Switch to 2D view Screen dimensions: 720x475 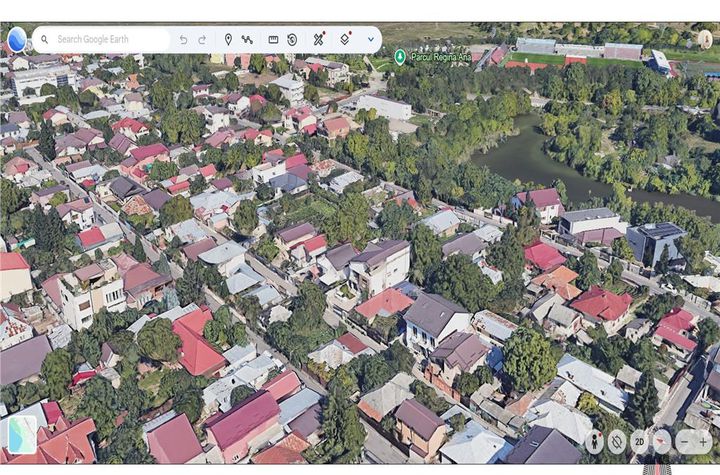[x=639, y=441]
